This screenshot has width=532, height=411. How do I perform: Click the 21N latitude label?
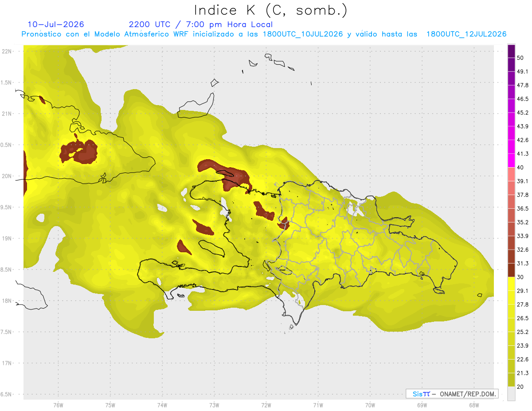(7, 114)
